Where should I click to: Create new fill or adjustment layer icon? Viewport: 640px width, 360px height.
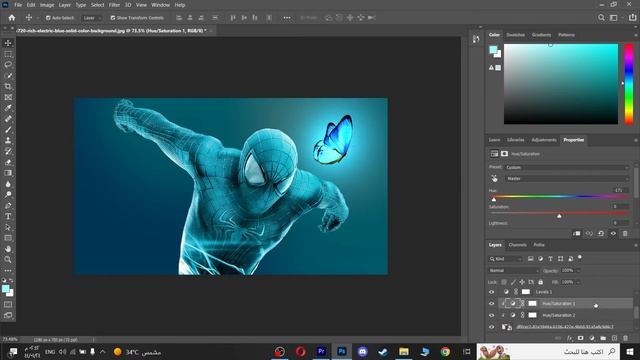coord(592,338)
